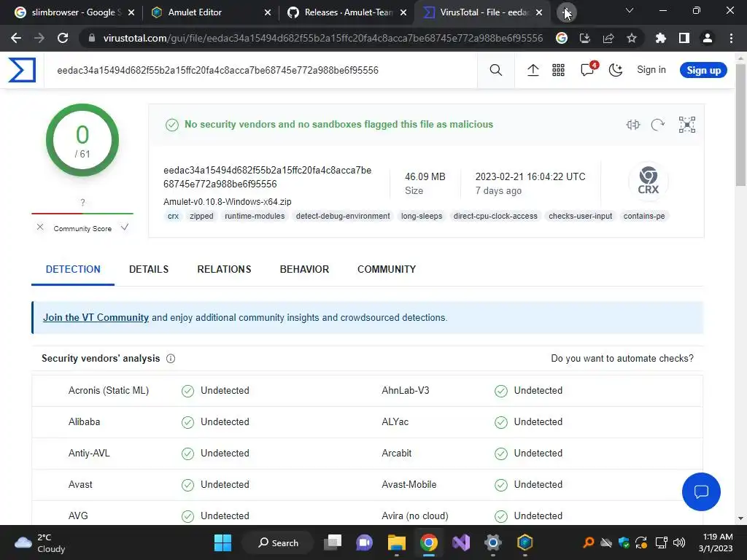Switch to the Amulet Editor browser tab
The height and width of the screenshot is (560, 747).
(209, 12)
